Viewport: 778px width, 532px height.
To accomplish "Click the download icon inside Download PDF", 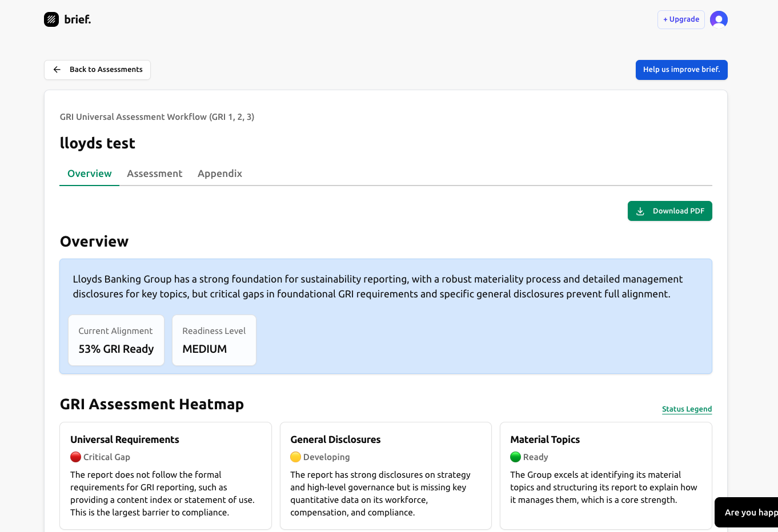I will (641, 211).
